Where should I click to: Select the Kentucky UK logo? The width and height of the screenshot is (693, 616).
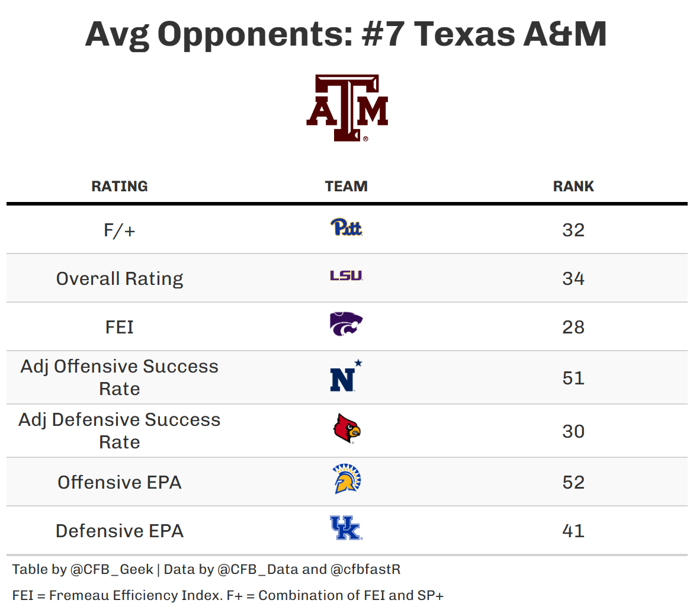346,528
